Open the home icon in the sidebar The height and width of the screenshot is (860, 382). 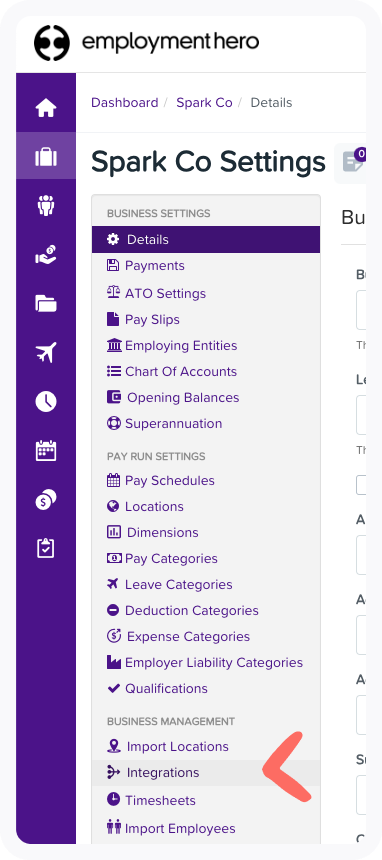tap(46, 108)
